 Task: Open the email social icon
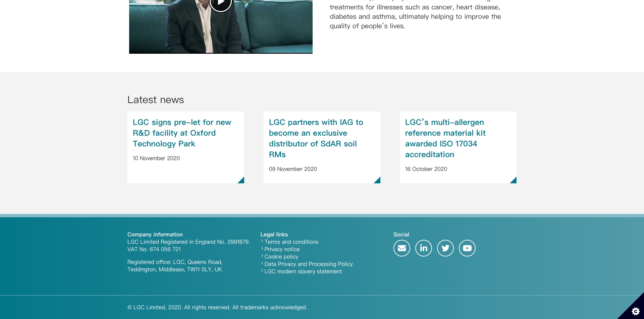[x=402, y=248]
